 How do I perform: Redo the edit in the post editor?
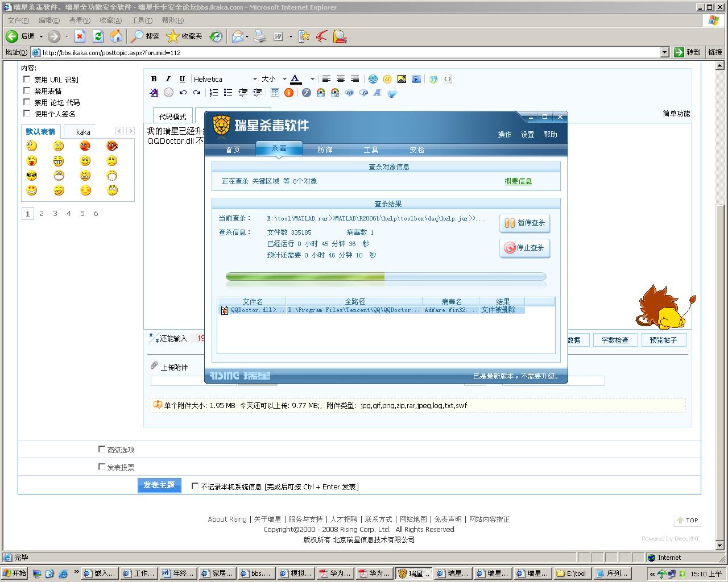coord(197,93)
